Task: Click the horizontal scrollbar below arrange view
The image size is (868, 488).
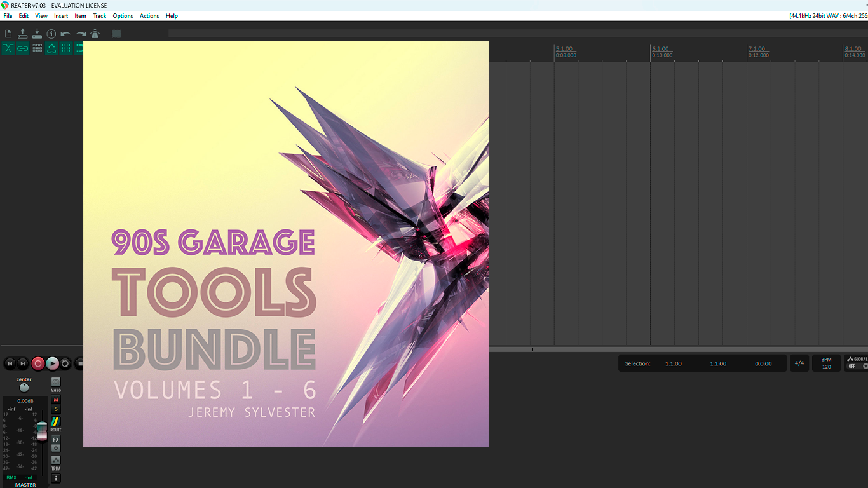Action: [679, 349]
